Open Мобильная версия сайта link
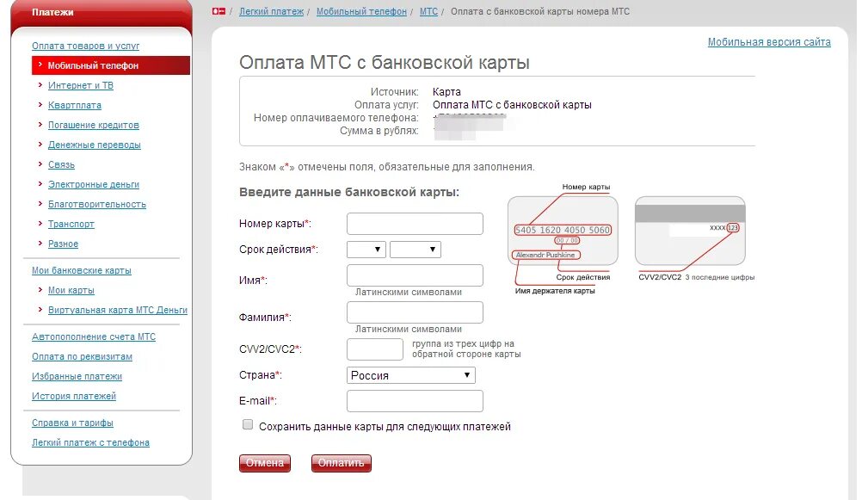This screenshot has width=868, height=500. pos(769,42)
